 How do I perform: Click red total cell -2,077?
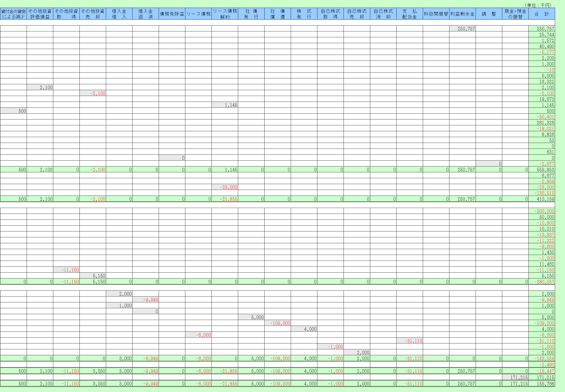(x=542, y=164)
